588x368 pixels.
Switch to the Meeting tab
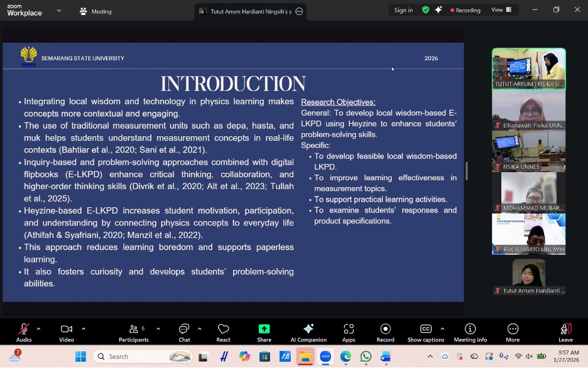click(x=95, y=11)
